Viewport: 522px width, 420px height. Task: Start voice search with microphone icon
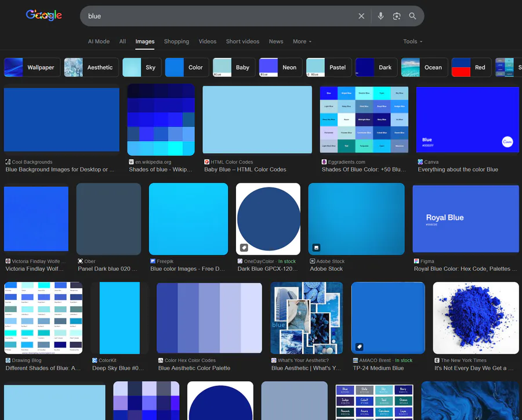(380, 16)
